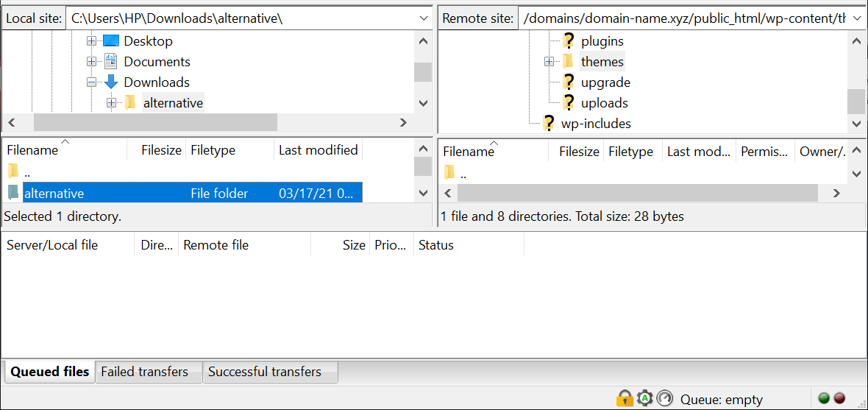Select the alternative folder in local file list
The height and width of the screenshot is (410, 868).
(54, 194)
